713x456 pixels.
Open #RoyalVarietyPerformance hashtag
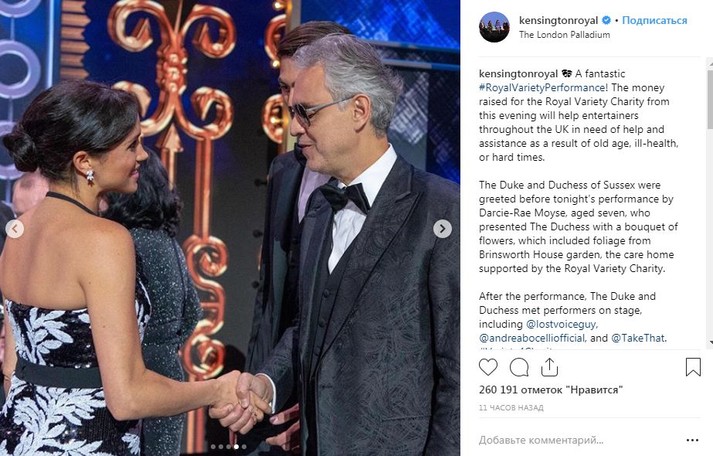tap(542, 88)
